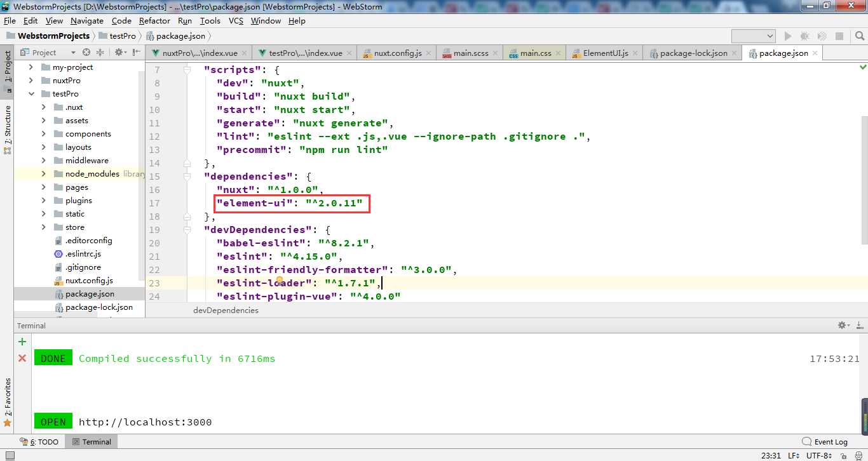Click the tool window toggle square in the status bar

click(x=9, y=455)
